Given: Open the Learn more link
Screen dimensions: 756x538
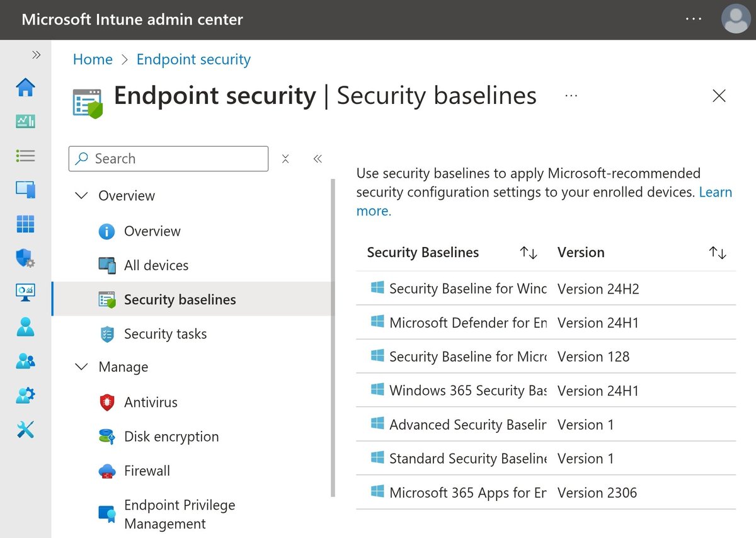Looking at the screenshot, I should pos(716,192).
